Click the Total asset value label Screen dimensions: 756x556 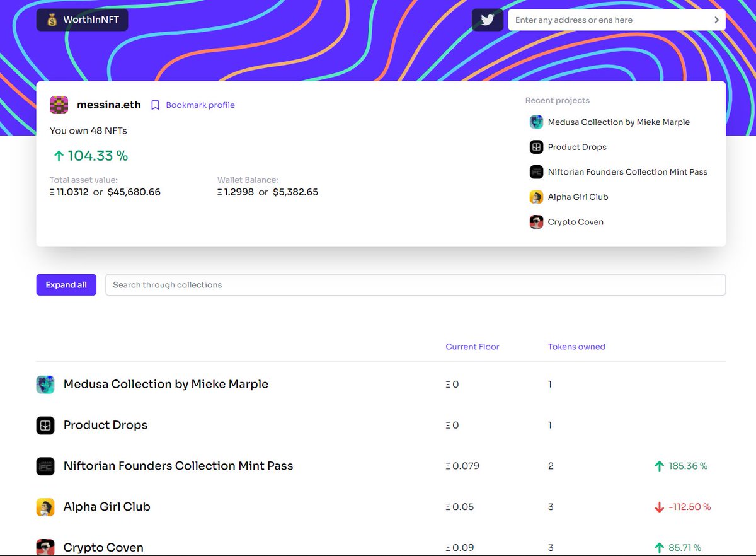click(x=84, y=180)
